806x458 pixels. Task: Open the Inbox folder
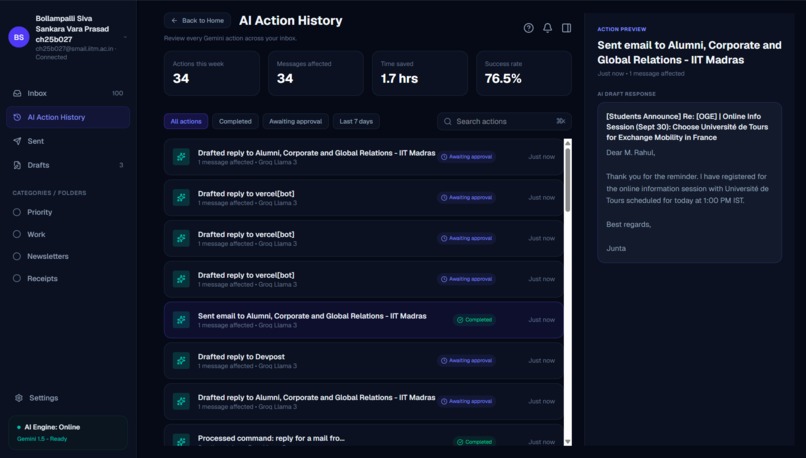point(68,93)
